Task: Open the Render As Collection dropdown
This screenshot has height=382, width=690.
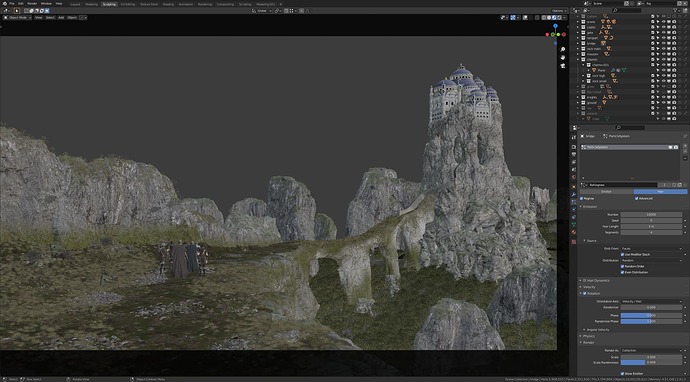Action: 651,350
